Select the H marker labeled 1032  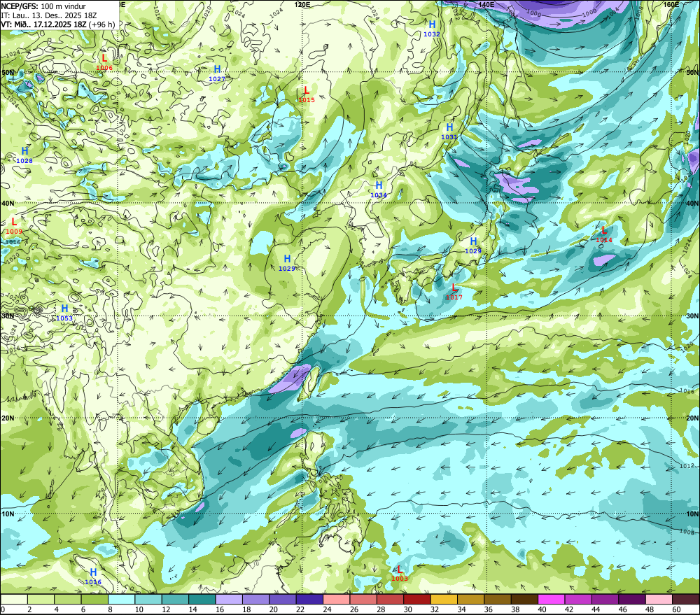(432, 24)
